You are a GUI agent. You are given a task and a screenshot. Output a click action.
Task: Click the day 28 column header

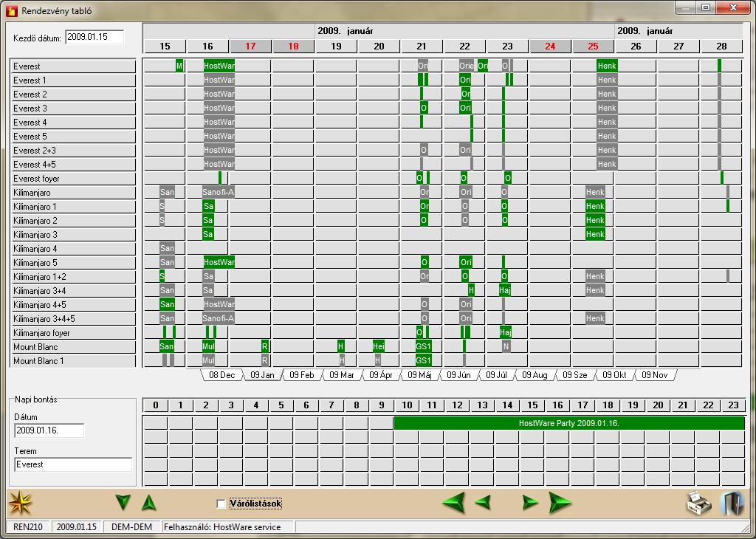point(721,47)
